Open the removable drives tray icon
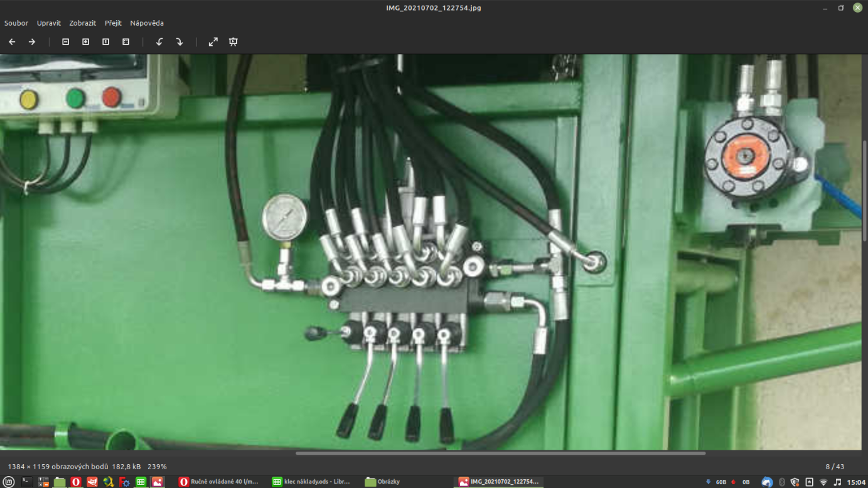868x488 pixels. 809,482
